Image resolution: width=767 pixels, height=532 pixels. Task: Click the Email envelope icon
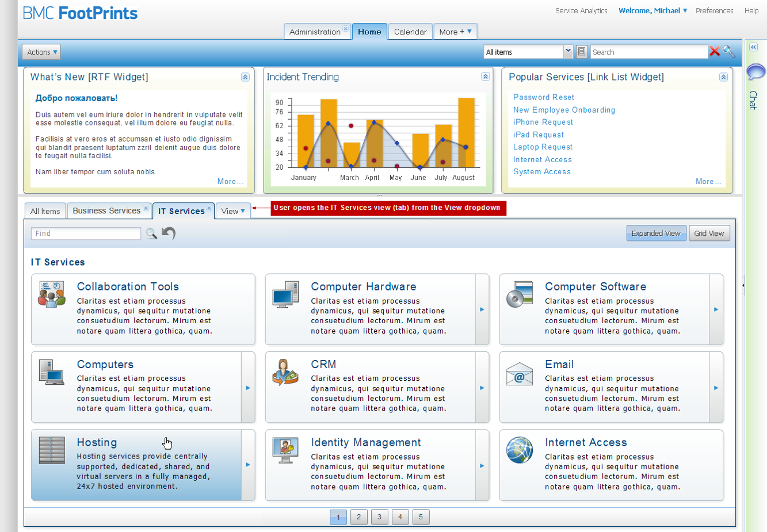pyautogui.click(x=520, y=374)
